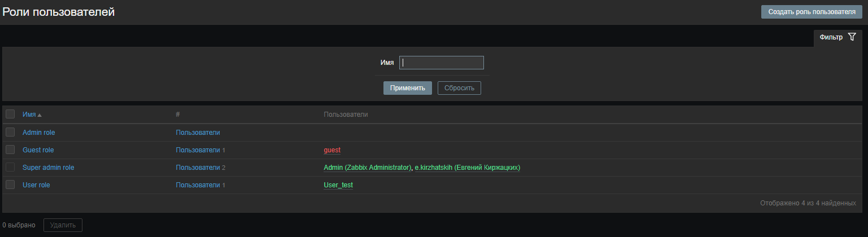Image resolution: width=868 pixels, height=237 pixels.
Task: Mark the User role checkbox
Action: click(x=10, y=185)
